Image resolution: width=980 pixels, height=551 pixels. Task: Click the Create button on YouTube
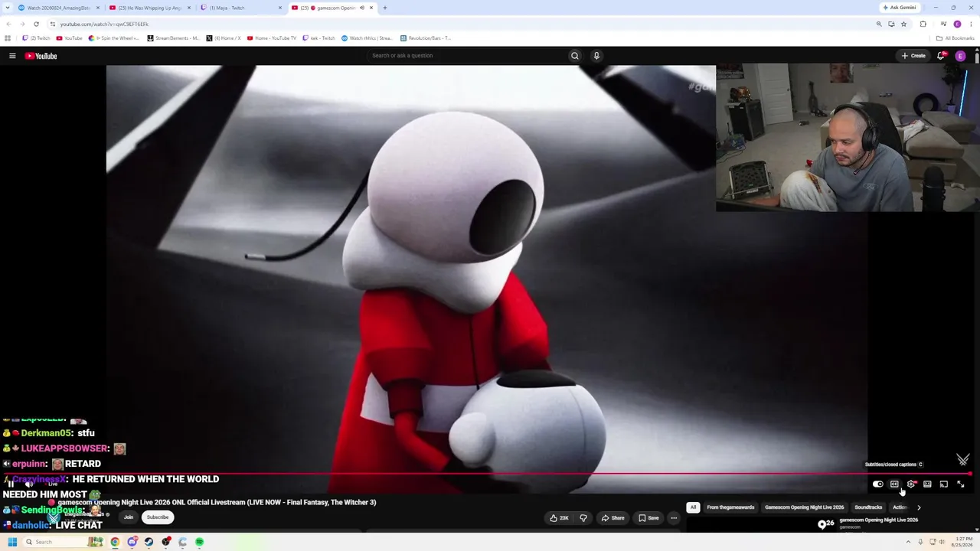pos(913,56)
